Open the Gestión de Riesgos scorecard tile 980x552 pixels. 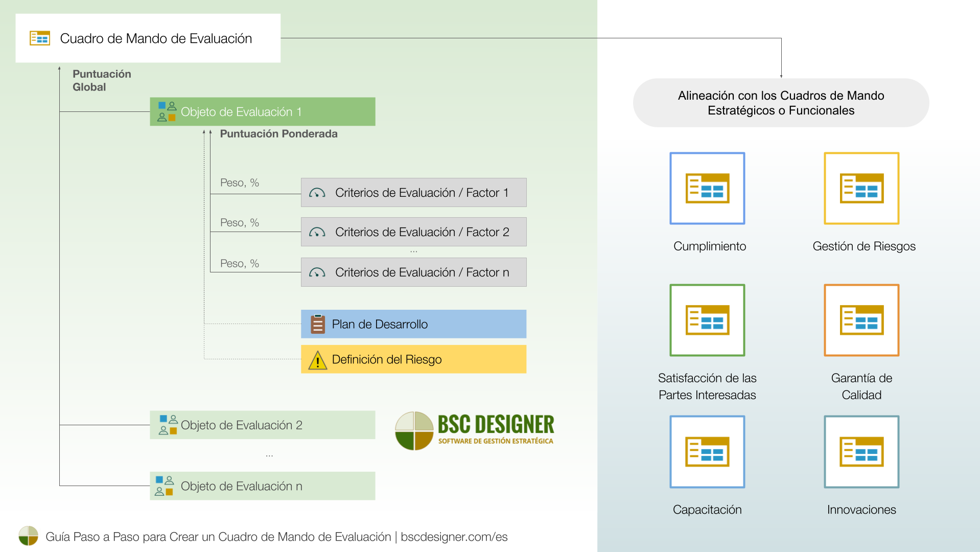(x=861, y=188)
